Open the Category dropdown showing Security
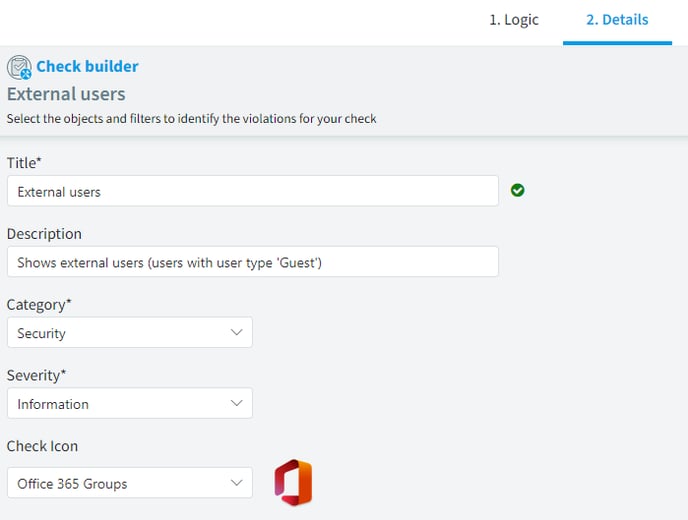The width and height of the screenshot is (688, 520). pos(130,332)
